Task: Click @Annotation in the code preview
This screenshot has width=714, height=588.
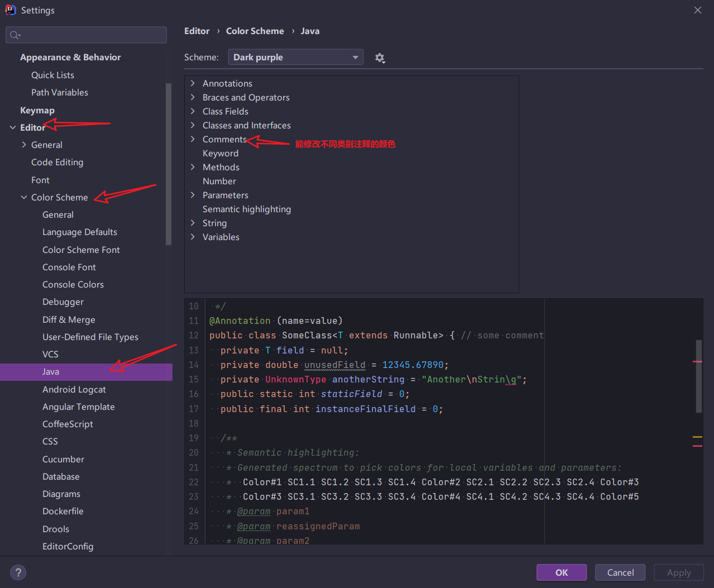Action: (x=240, y=321)
